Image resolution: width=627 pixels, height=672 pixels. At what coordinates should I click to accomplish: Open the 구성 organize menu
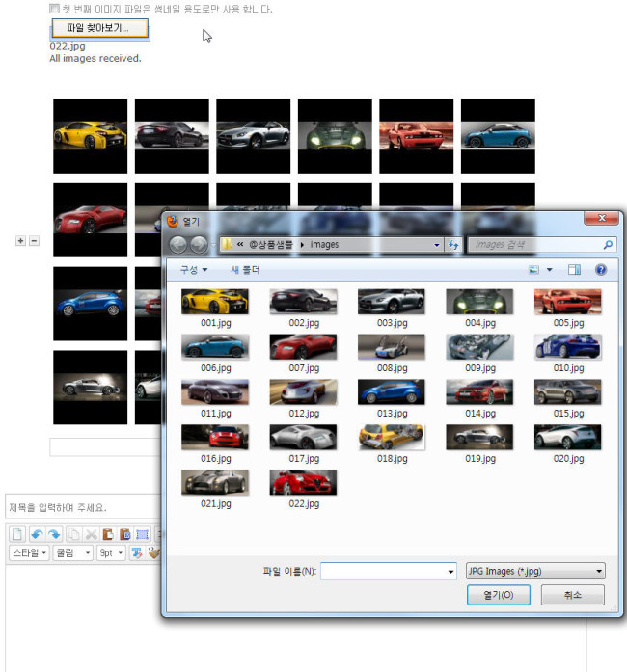(194, 270)
